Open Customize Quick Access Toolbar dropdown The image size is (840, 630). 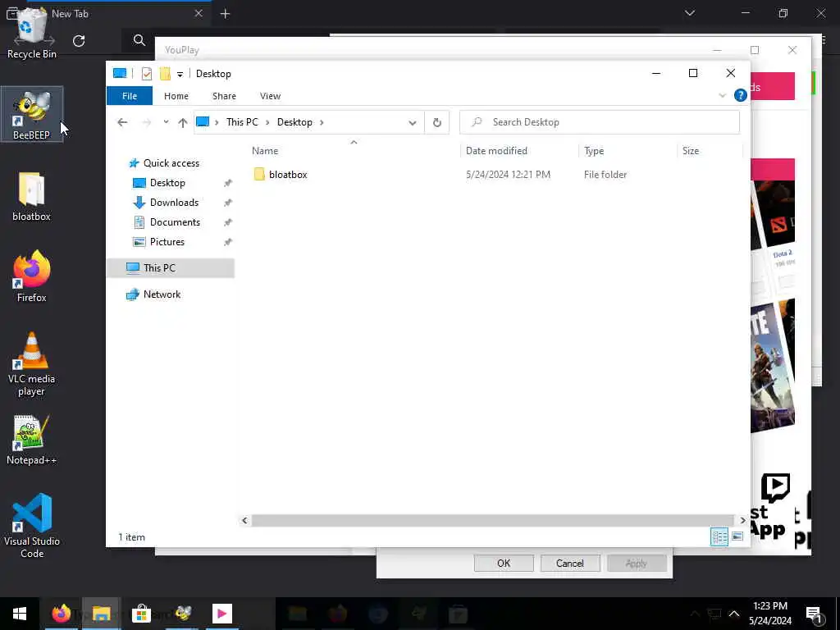pos(180,75)
